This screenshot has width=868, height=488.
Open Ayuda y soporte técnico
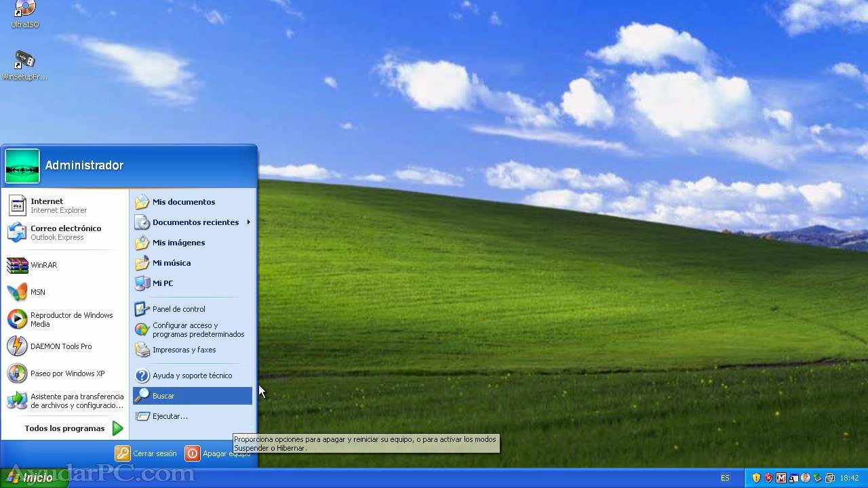[x=193, y=375]
